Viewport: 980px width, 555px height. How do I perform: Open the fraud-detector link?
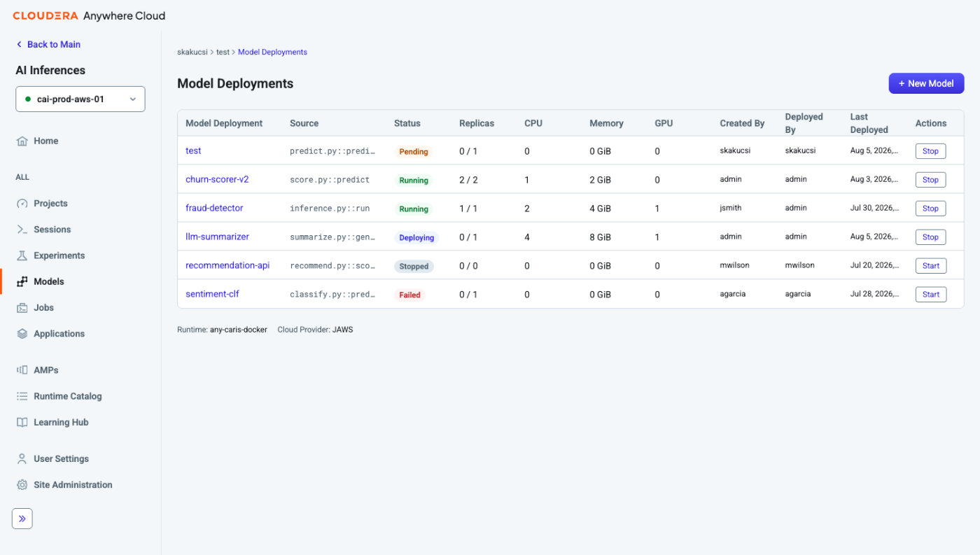[x=214, y=208]
